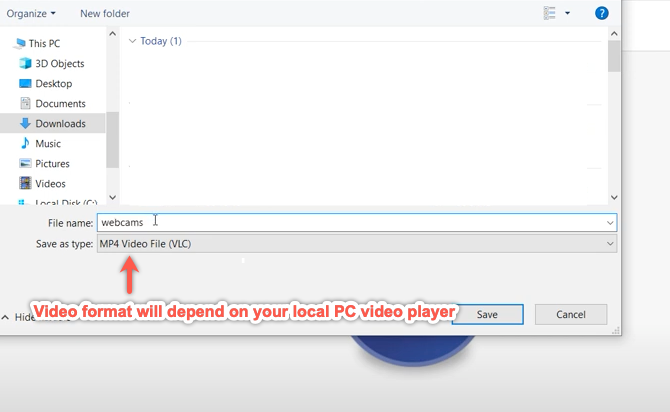The height and width of the screenshot is (412, 670).
Task: Click the Music note icon
Action: (x=25, y=143)
